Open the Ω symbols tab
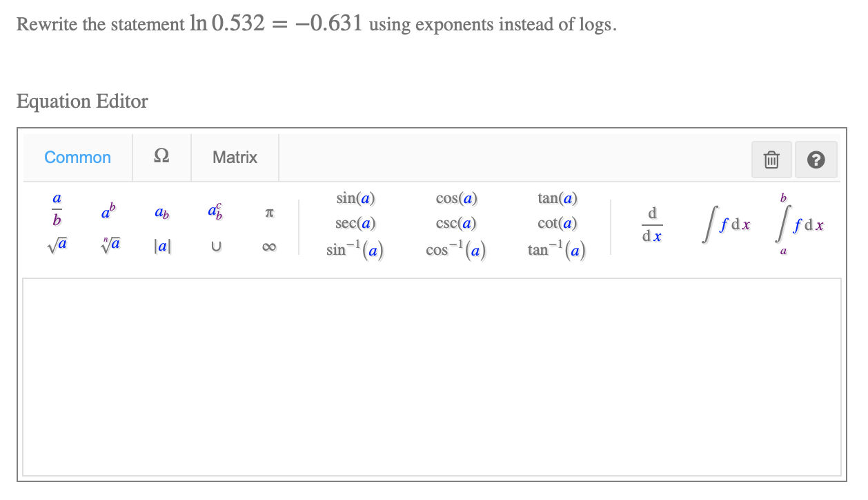This screenshot has height=500, width=868. [x=161, y=157]
